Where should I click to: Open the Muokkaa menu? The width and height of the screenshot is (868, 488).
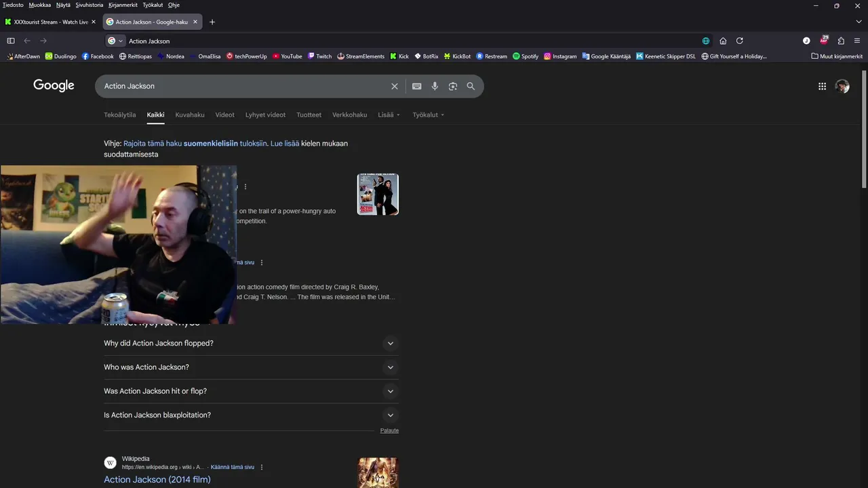[x=39, y=5]
